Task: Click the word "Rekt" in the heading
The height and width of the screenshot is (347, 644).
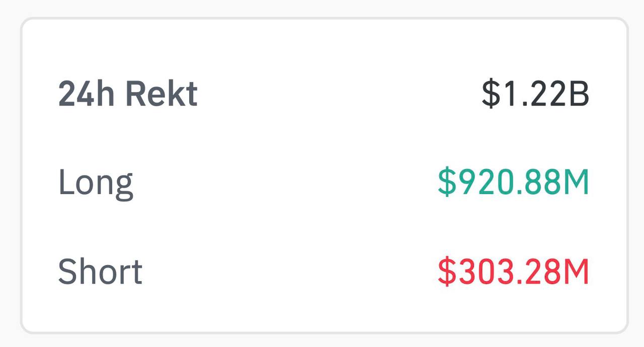Action: [x=161, y=94]
